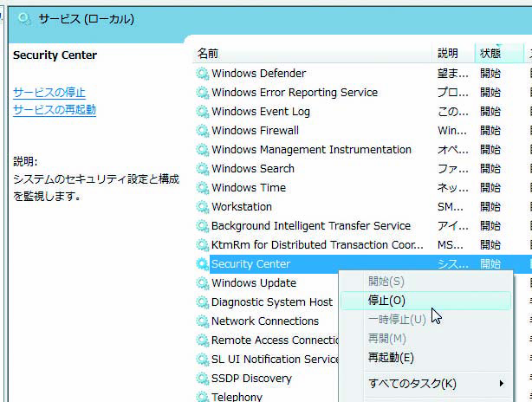Click the 開始 status of Windows Time
The height and width of the screenshot is (402, 532).
[490, 188]
